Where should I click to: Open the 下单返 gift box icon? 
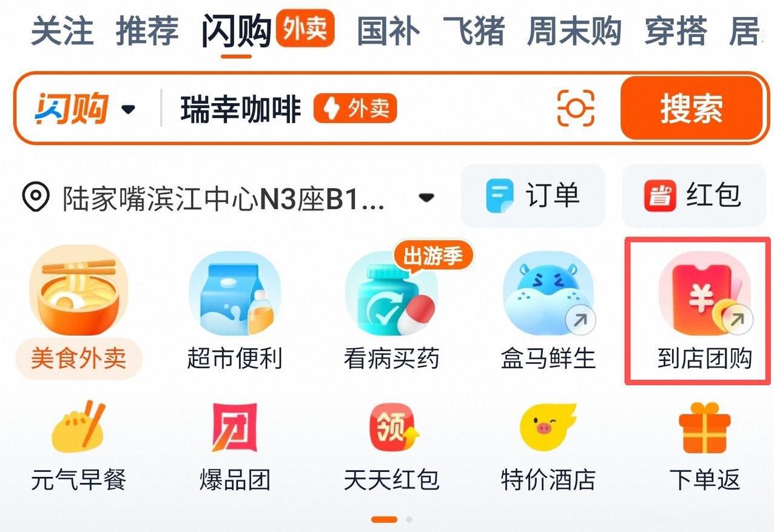[705, 428]
